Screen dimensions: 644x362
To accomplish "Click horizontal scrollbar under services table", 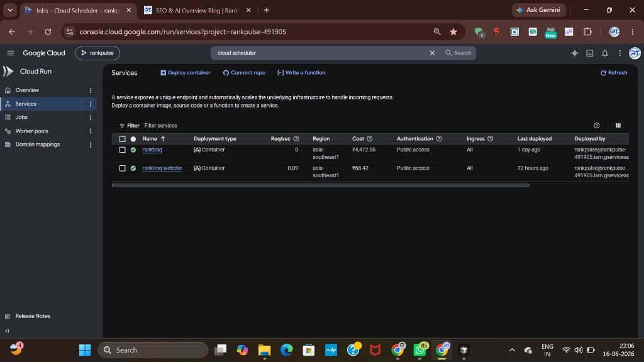I will (x=320, y=185).
